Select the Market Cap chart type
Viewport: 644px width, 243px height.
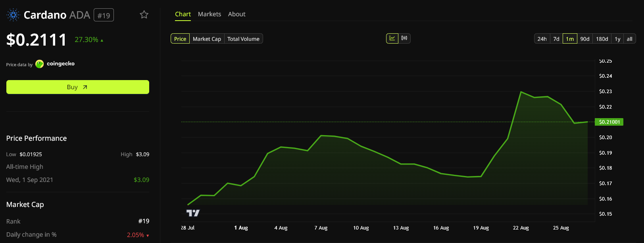coord(207,39)
